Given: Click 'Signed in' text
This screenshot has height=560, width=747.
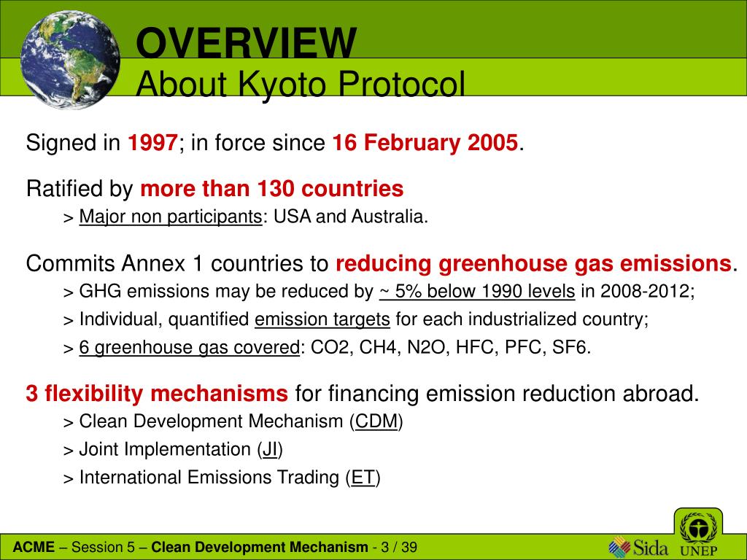Looking at the screenshot, I should pyautogui.click(x=73, y=142).
